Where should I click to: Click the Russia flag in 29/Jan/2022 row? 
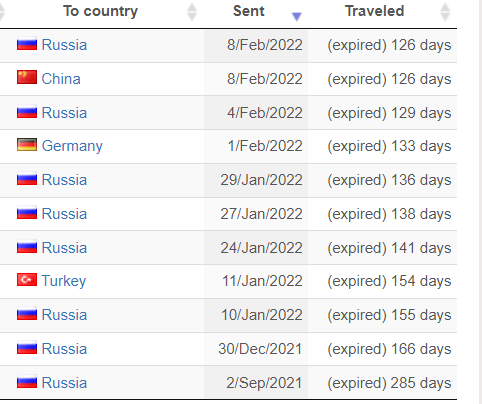[27, 179]
